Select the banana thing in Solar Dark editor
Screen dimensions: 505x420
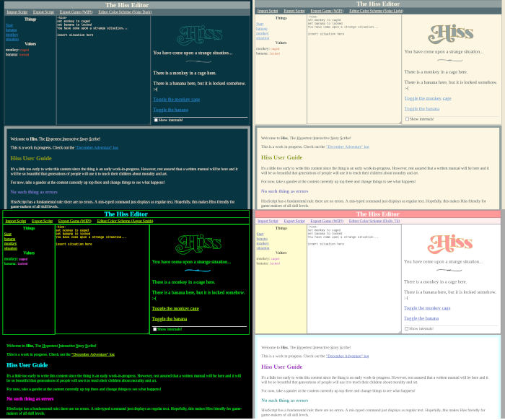[x=11, y=30]
